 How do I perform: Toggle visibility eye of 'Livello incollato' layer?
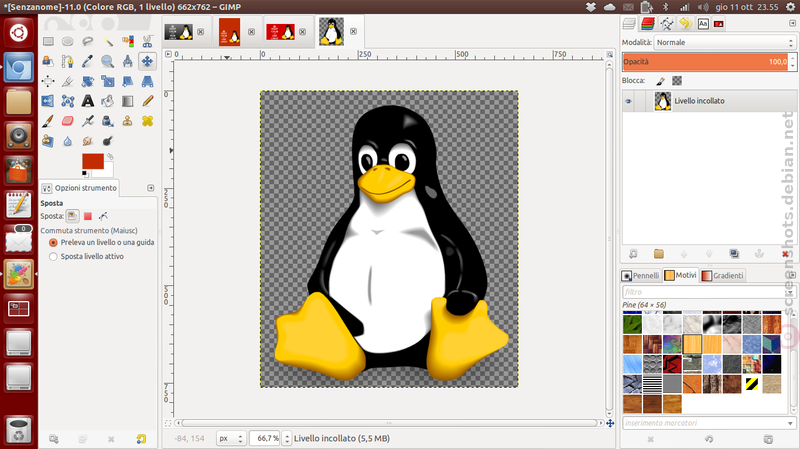point(628,101)
